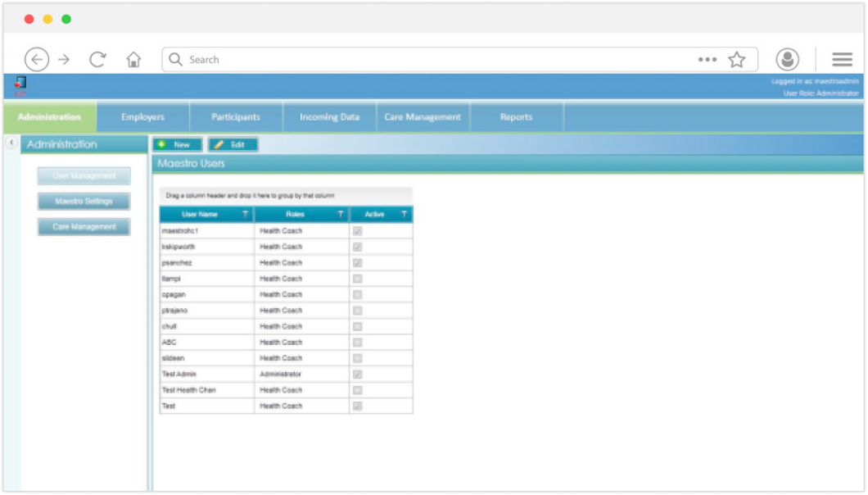Reload the page with the refresh icon
The height and width of the screenshot is (495, 868).
click(98, 59)
